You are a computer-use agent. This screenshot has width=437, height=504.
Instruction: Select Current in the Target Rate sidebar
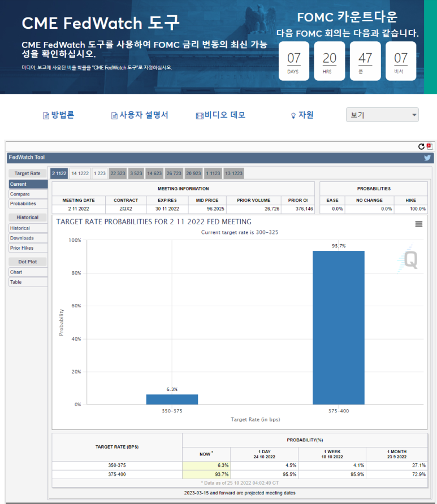(28, 184)
